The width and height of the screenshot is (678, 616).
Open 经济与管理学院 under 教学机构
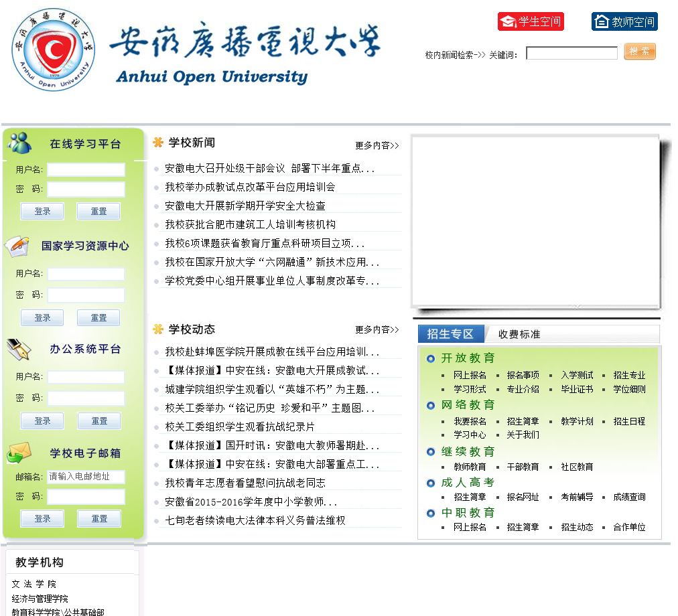pos(40,599)
